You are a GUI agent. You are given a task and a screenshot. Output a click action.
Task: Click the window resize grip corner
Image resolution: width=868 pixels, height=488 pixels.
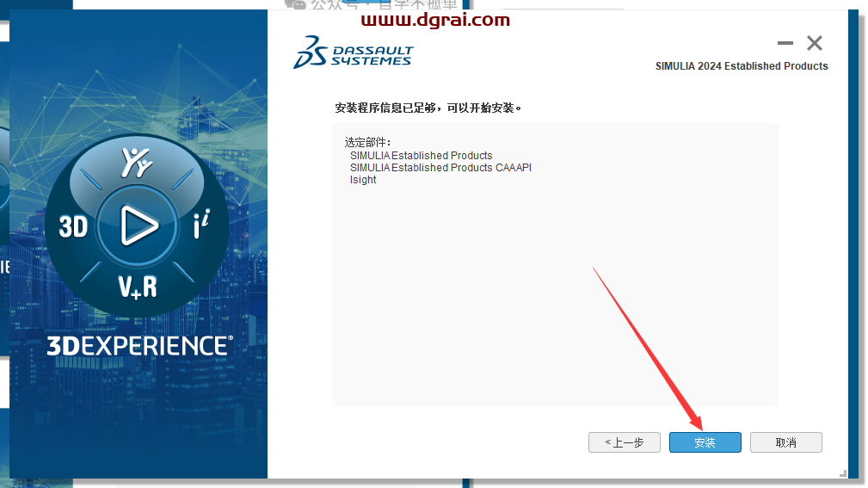pyautogui.click(x=842, y=473)
